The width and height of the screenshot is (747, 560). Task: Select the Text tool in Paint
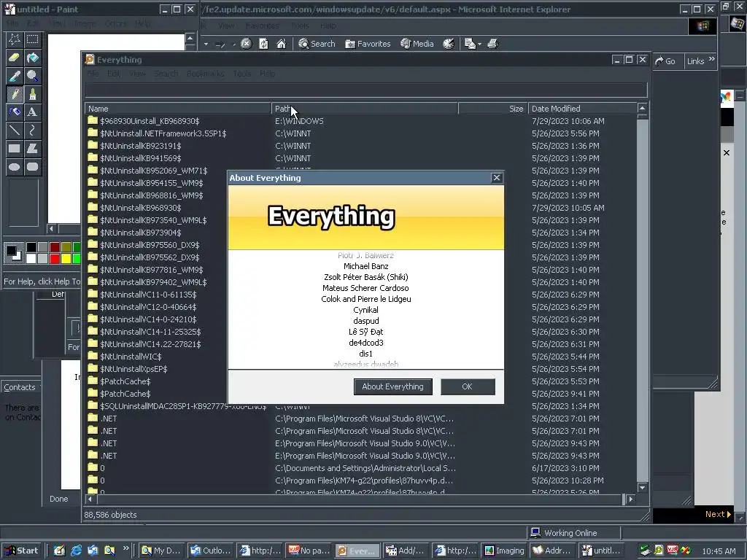click(32, 112)
